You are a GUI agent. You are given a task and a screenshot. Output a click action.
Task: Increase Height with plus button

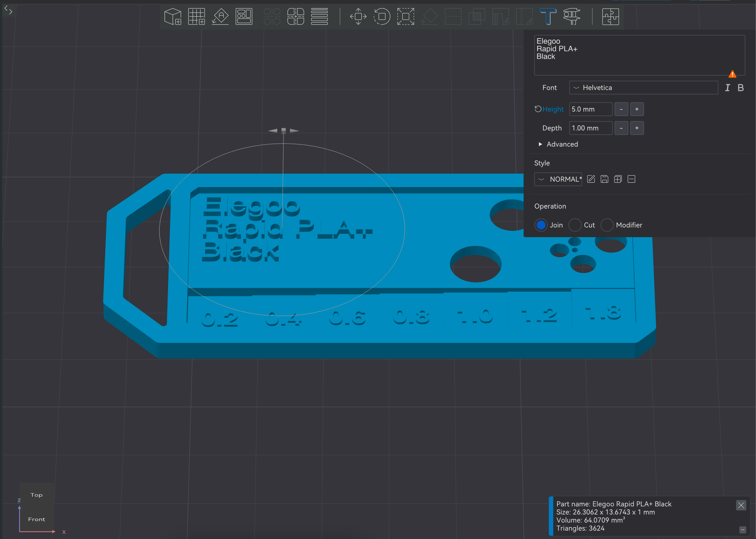(x=637, y=109)
